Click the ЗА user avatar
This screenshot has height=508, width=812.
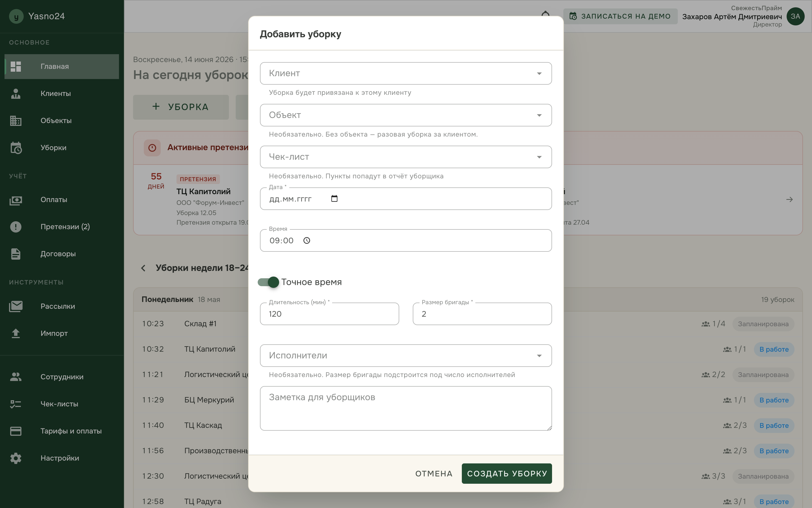tap(795, 16)
